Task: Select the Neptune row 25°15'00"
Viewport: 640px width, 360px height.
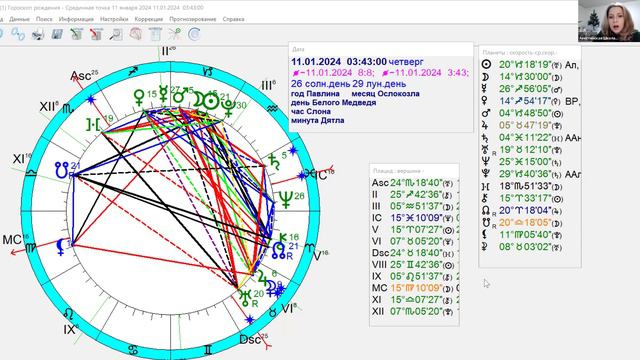Action: coord(530,162)
